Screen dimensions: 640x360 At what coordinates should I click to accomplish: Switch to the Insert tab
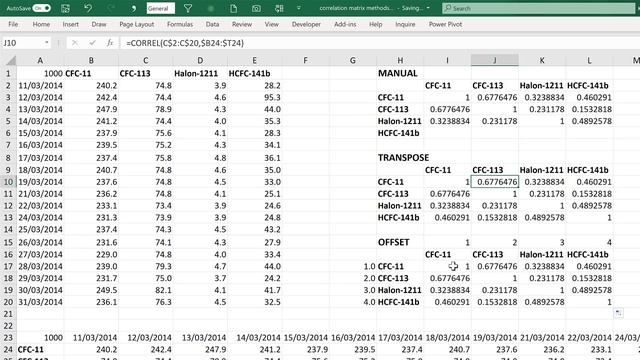tap(71, 24)
